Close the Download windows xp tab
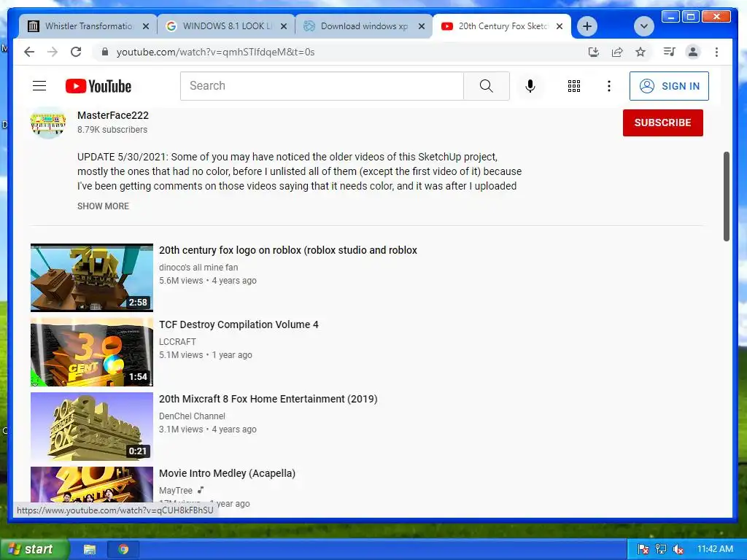The width and height of the screenshot is (747, 560). 422,26
